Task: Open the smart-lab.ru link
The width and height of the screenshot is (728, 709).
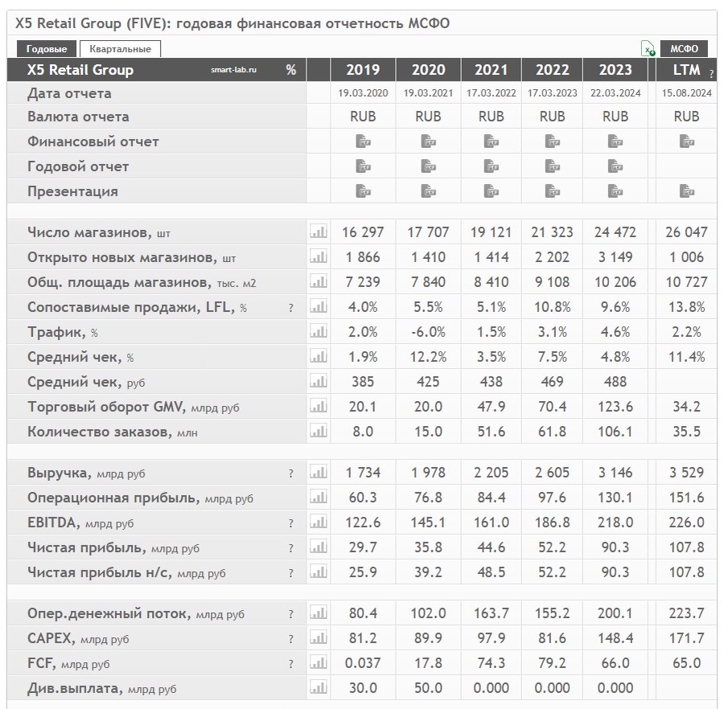Action: 233,70
